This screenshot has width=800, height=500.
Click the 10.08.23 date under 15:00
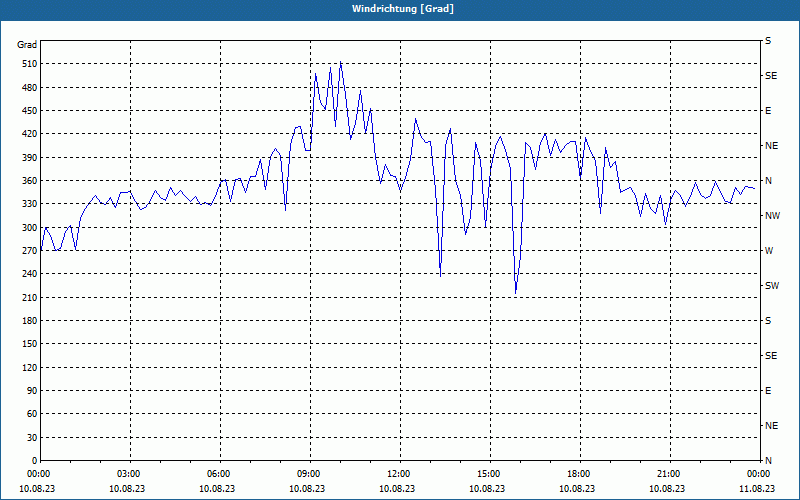click(x=487, y=488)
